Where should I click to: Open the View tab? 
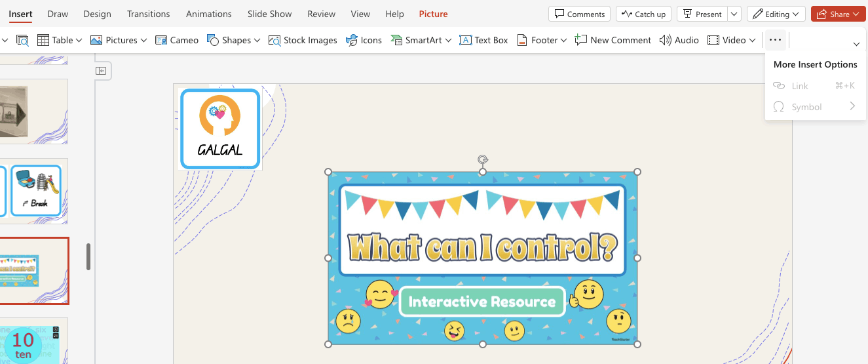[360, 14]
